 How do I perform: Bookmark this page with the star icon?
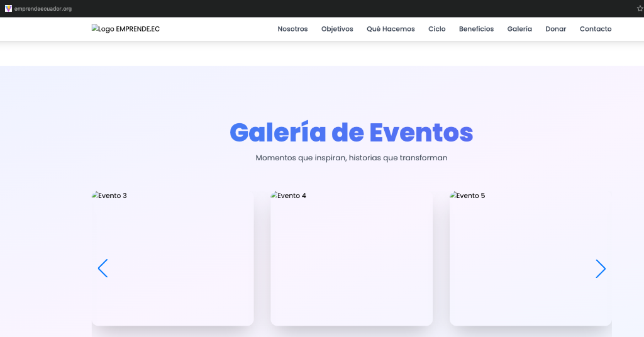coord(640,8)
